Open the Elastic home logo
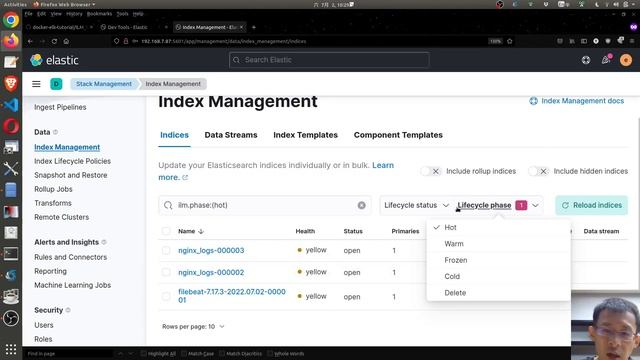This screenshot has height=360, width=640. 54,60
